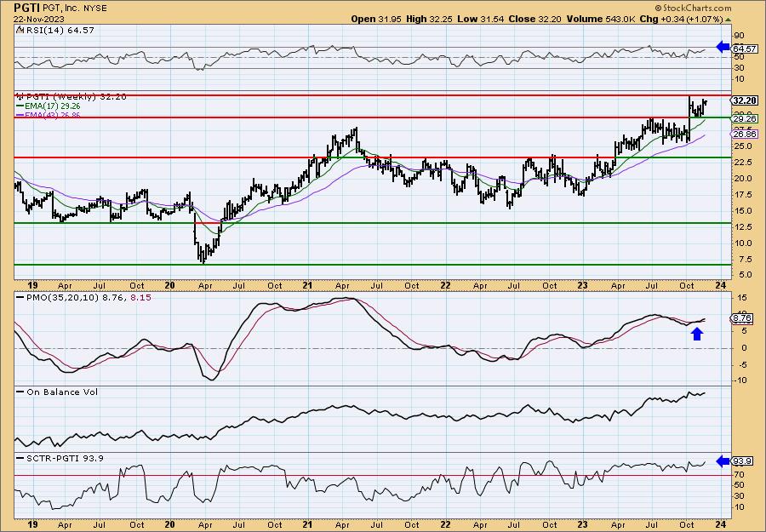Click year '20' below the price panel
The image size is (766, 532).
click(169, 285)
